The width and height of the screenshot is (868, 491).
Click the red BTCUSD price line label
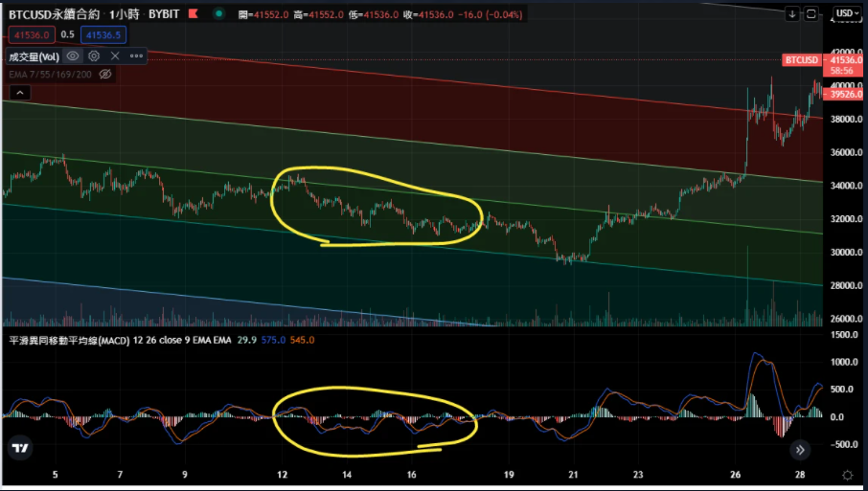pyautogui.click(x=802, y=59)
